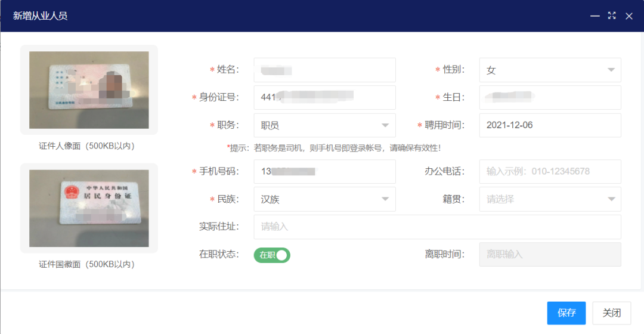This screenshot has width=644, height=334.
Task: Click the 证件人像面 ID photo thumbnail
Action: click(89, 89)
